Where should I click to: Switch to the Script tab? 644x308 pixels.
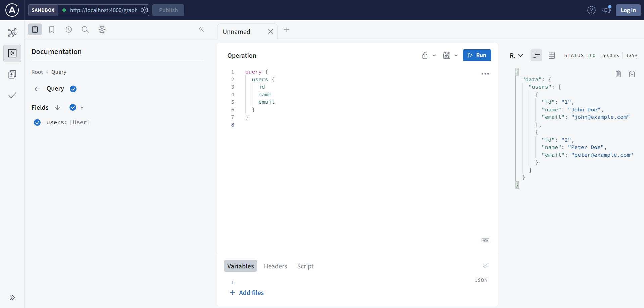pos(305,266)
